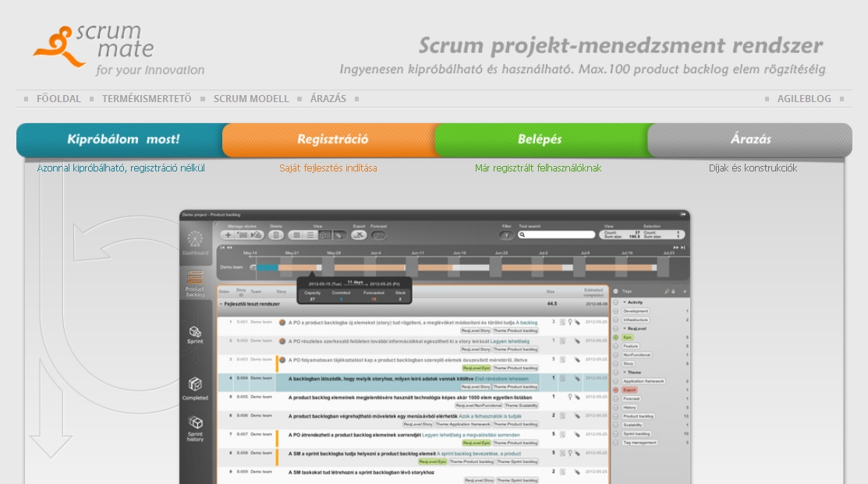Collapse the Fejlesztői teszt rendszer group

coord(221,304)
